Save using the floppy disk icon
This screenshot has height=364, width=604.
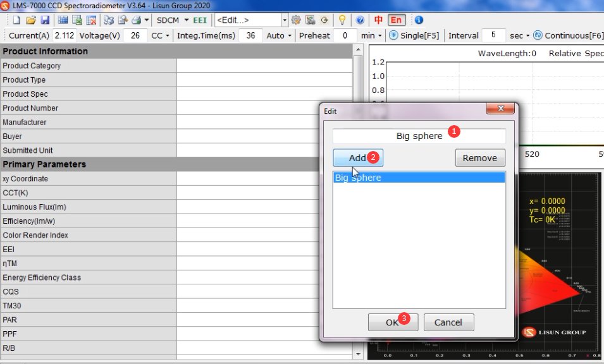pos(45,20)
